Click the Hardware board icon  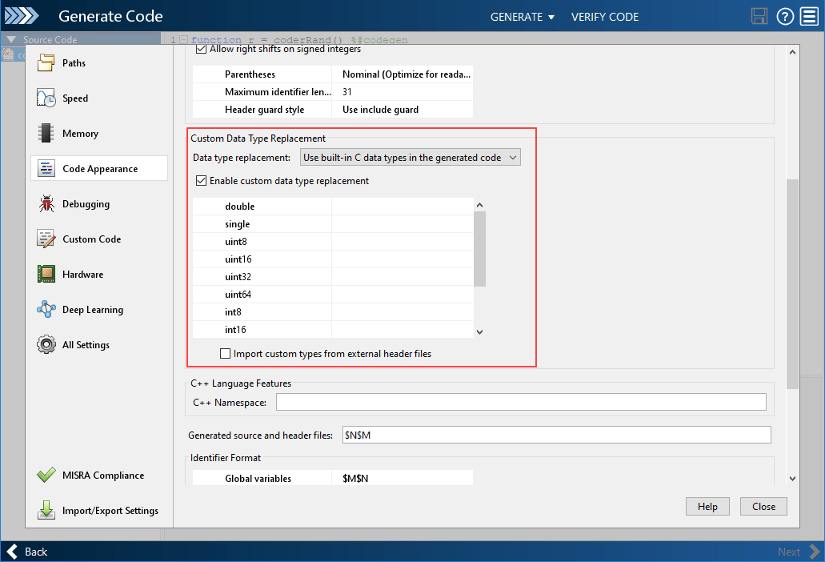pyautogui.click(x=46, y=274)
